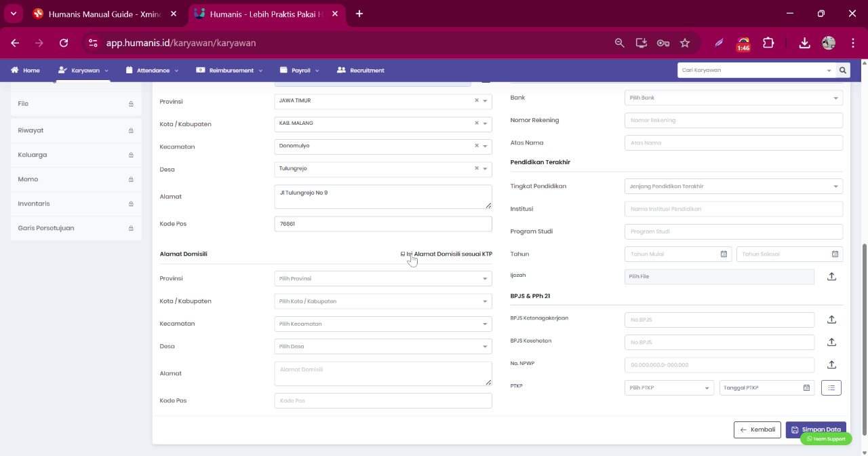The width and height of the screenshot is (868, 456).
Task: Open the Pilih Desa dropdown
Action: (383, 346)
